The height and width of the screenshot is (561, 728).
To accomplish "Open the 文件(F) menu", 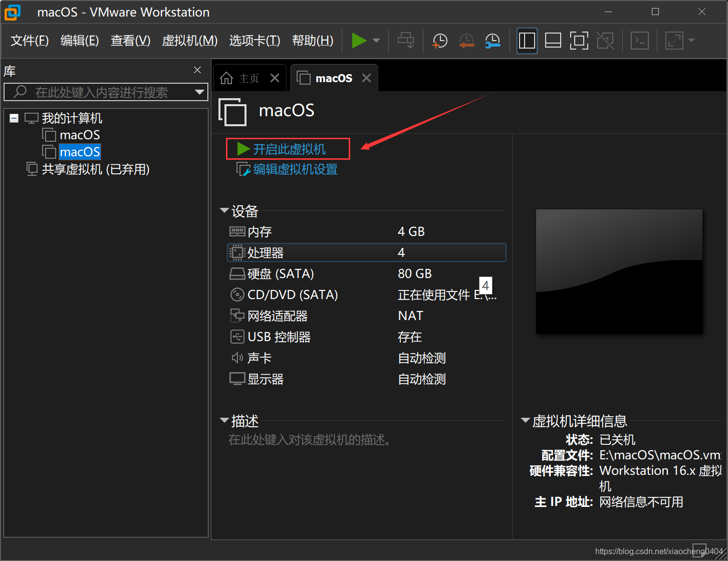I will tap(30, 41).
